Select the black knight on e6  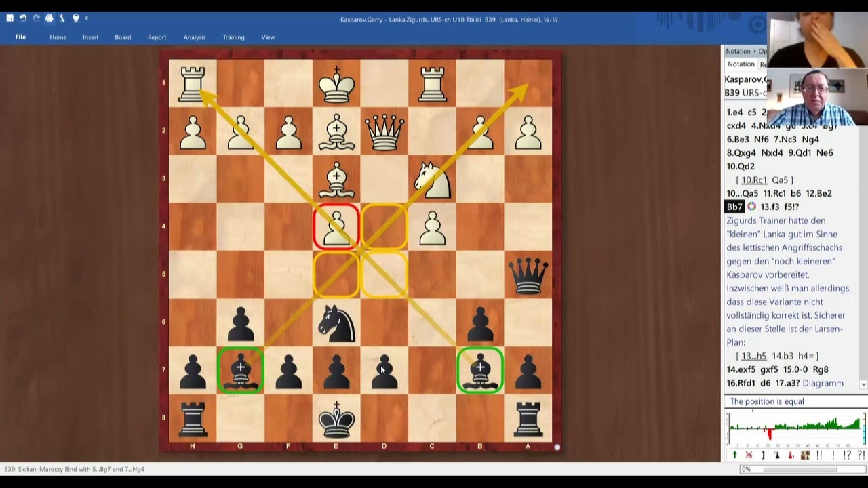336,323
